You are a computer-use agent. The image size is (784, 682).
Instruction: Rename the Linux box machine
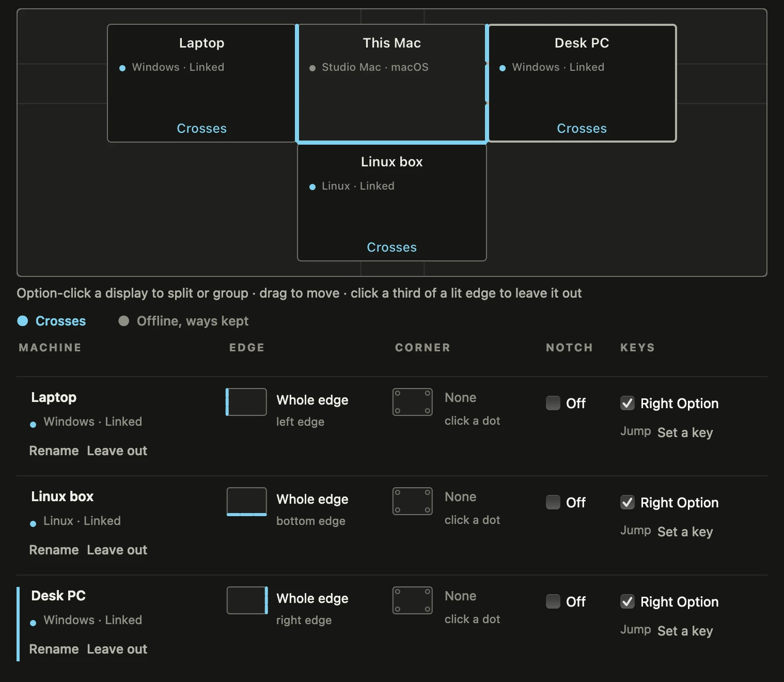coord(54,550)
